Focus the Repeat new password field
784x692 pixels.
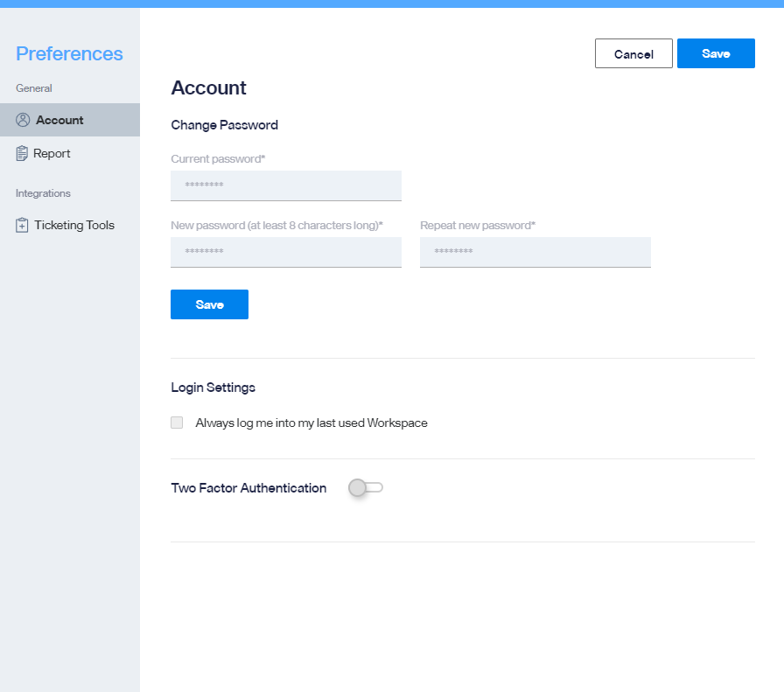535,252
